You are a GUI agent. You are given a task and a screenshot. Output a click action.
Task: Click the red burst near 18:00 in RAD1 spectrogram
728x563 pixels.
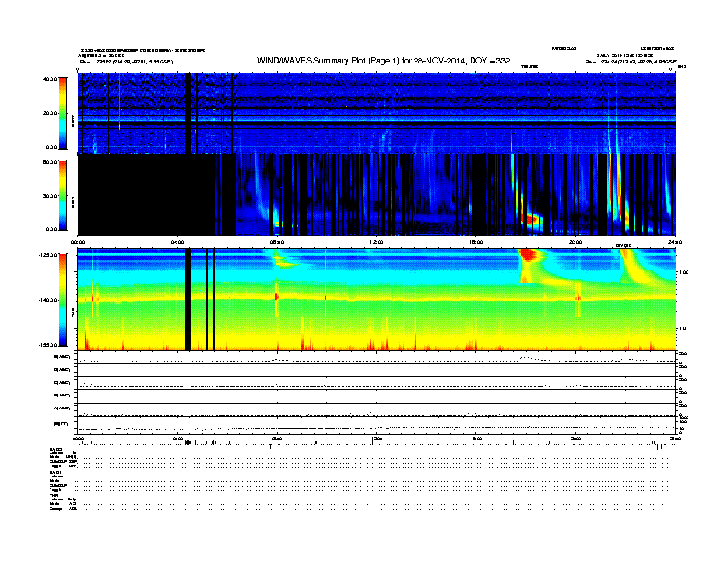(x=529, y=218)
